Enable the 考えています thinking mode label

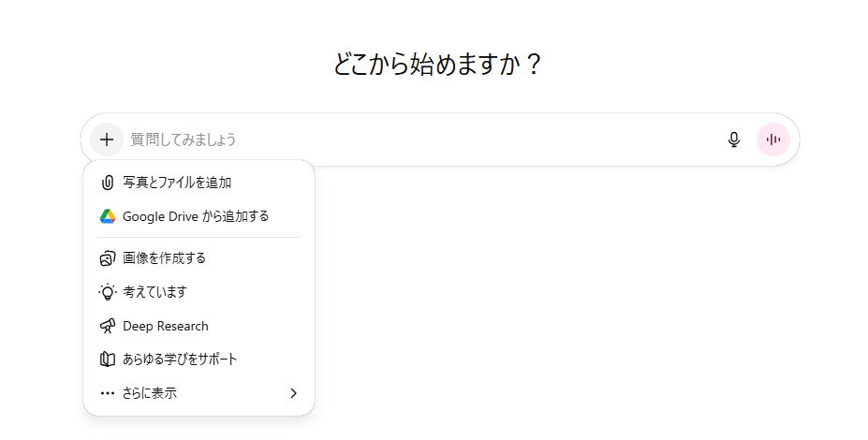click(154, 292)
